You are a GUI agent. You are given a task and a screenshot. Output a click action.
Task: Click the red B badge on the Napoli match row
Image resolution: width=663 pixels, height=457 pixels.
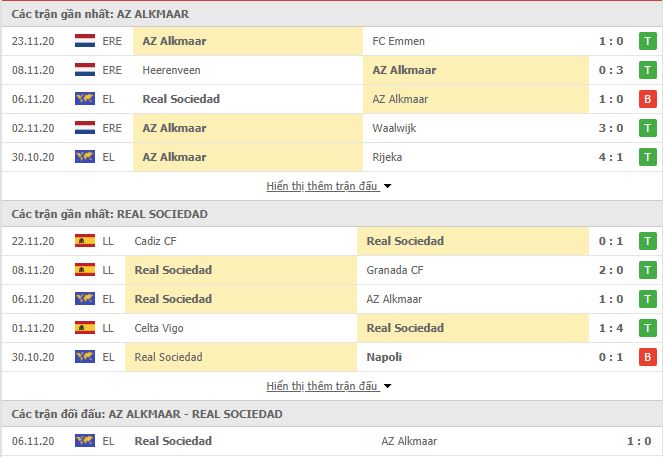tap(647, 357)
